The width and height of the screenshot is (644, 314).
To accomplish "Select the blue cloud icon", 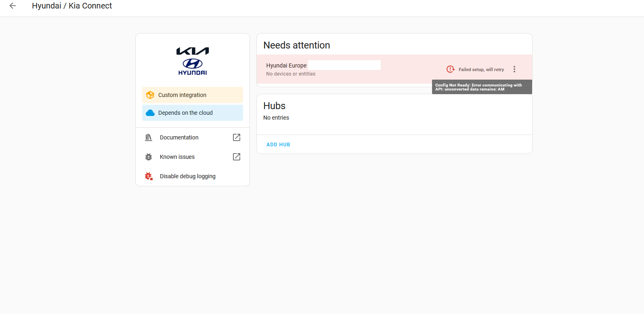I will [x=150, y=113].
